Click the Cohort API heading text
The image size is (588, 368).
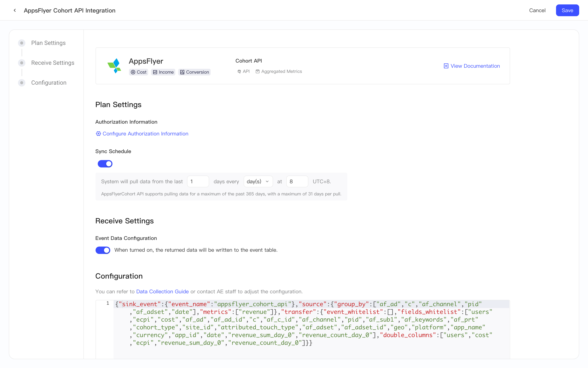click(249, 61)
